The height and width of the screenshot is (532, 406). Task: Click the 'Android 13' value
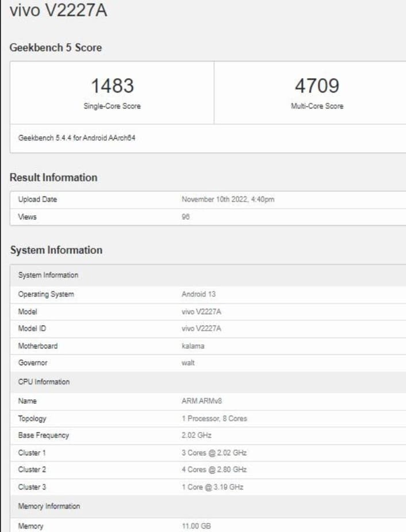(x=199, y=294)
